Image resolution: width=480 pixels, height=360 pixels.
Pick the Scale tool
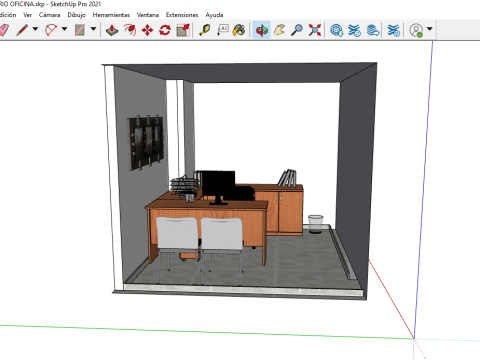pos(183,30)
